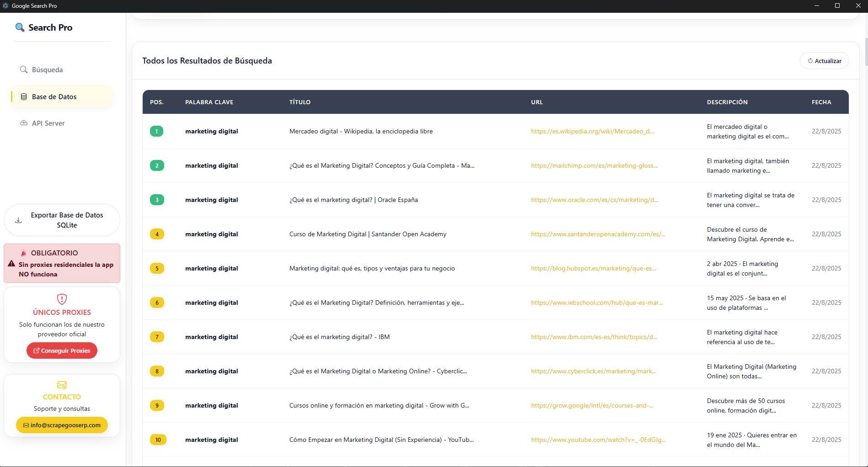Open the Wikipedia Mercadeo digital URL
Viewport: 868px width, 467px height.
592,132
